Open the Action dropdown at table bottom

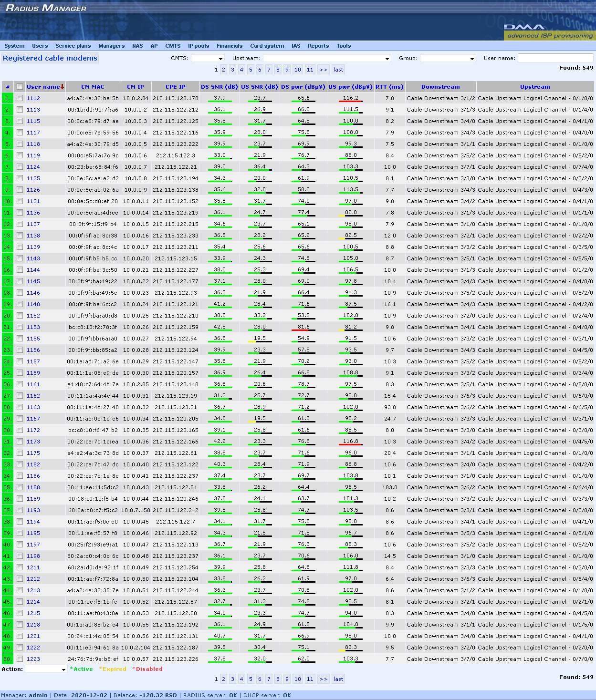[x=46, y=669]
